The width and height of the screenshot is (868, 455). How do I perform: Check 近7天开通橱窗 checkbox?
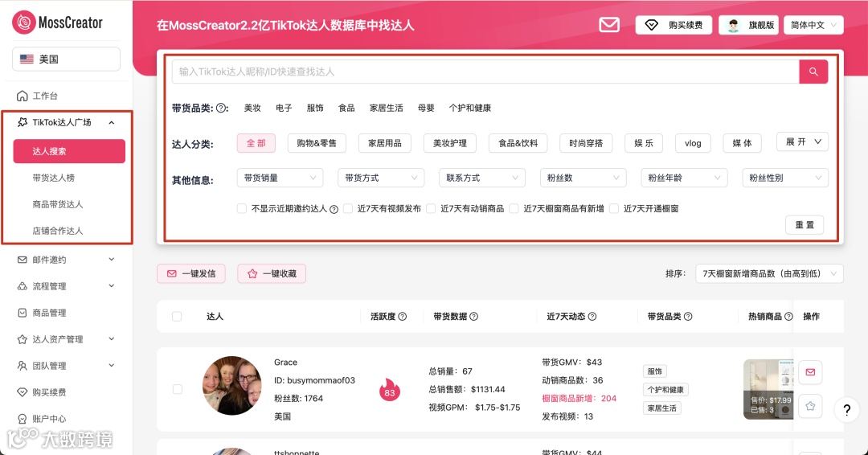pyautogui.click(x=613, y=209)
